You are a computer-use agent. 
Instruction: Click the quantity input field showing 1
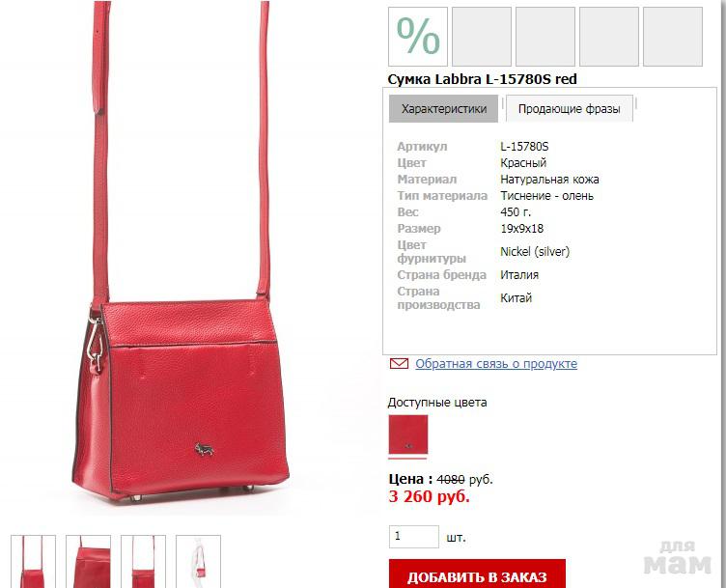point(413,537)
